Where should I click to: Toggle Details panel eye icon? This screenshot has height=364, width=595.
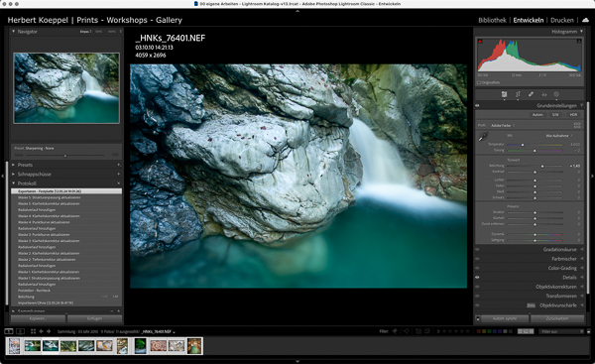tap(477, 277)
